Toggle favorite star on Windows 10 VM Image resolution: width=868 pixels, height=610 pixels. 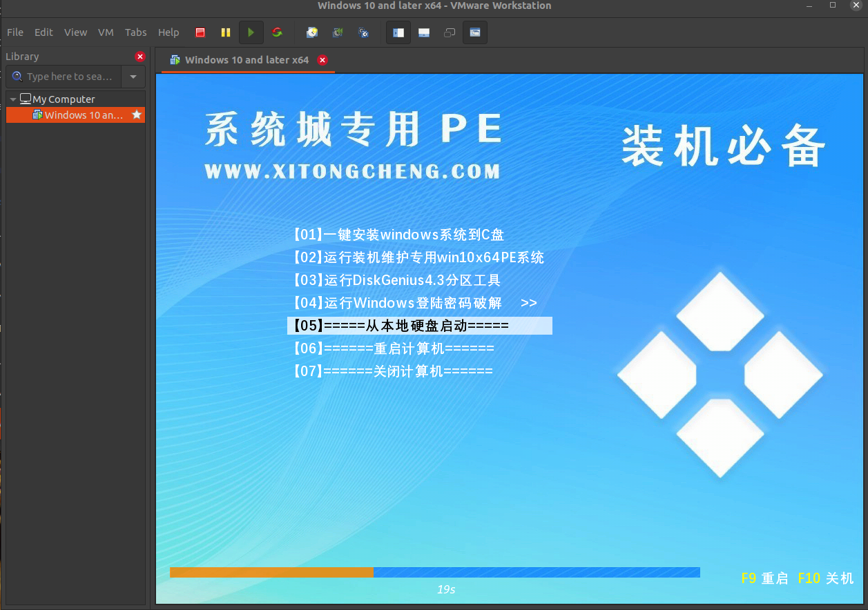(x=137, y=115)
